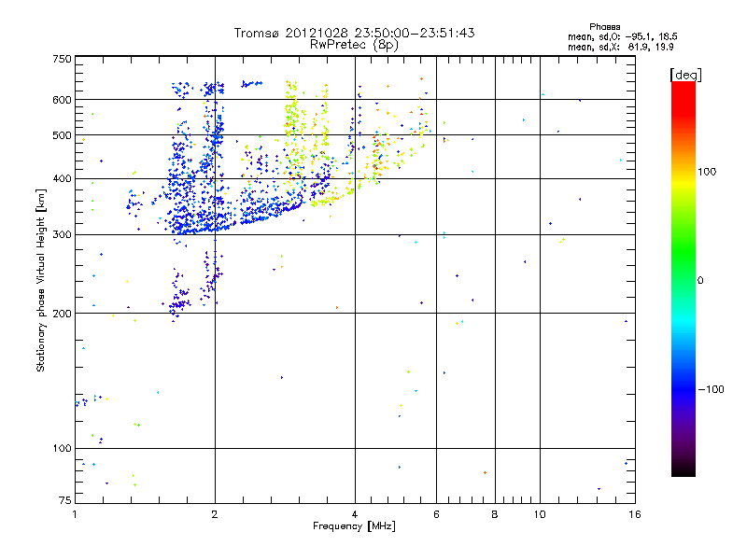
Task: Click the frequency axis label '1'
Action: 75,514
